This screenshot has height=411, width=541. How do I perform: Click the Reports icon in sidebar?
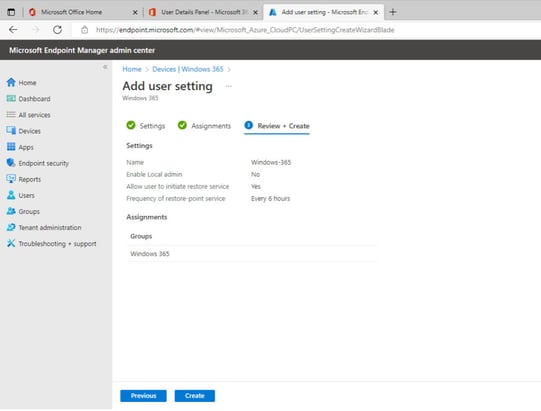pos(11,179)
